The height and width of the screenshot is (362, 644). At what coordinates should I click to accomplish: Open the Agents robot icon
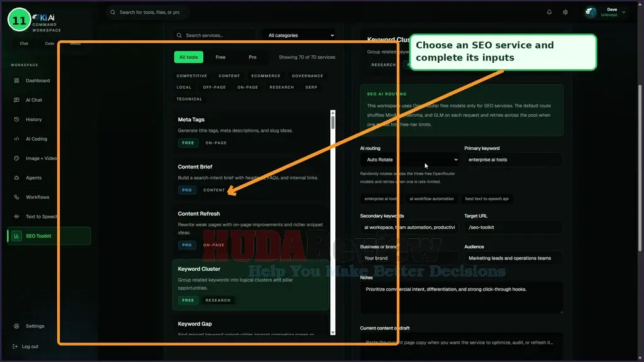(x=16, y=178)
